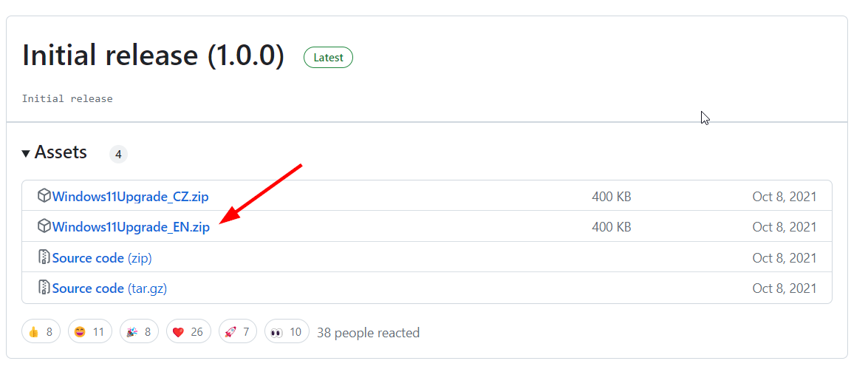Open the Source code (zip) link
868x375 pixels.
click(x=102, y=258)
